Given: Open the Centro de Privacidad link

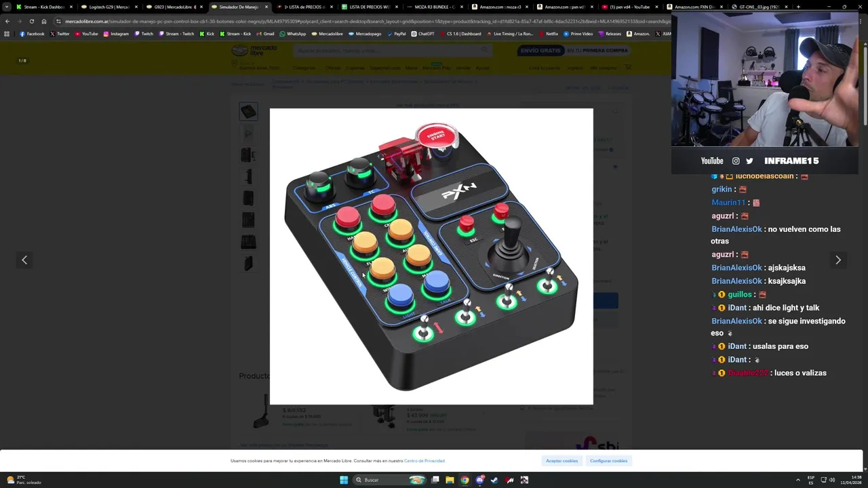Looking at the screenshot, I should (425, 461).
